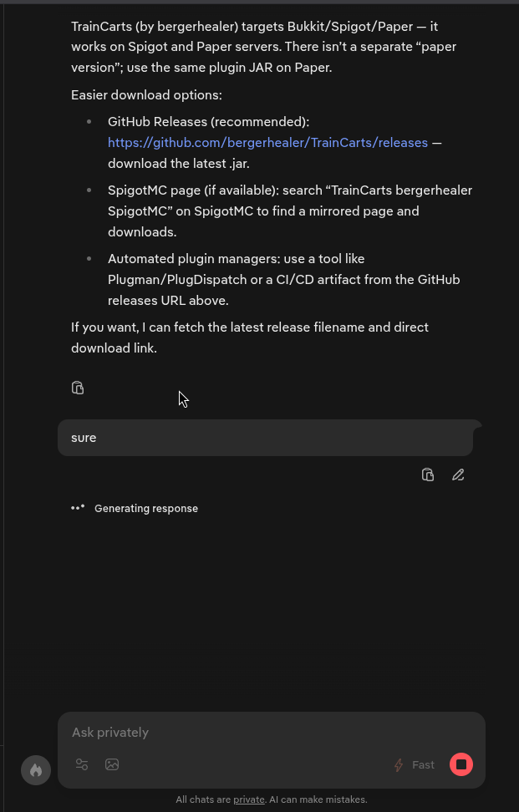Image resolution: width=519 pixels, height=812 pixels.
Task: Toggle the Fast mode label
Action: 423,764
